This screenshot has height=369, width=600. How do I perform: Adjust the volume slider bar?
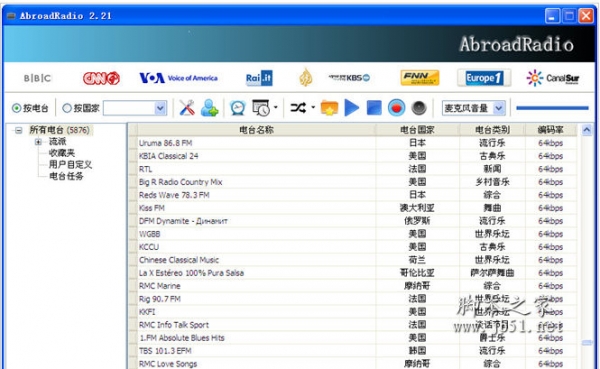(552, 108)
